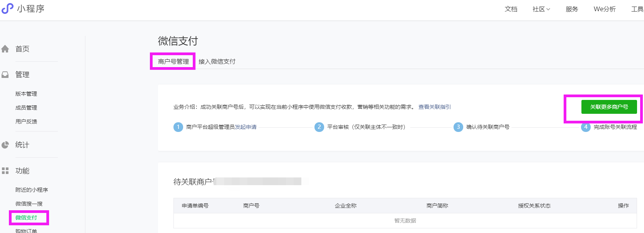The width and height of the screenshot is (644, 233).
Task: Open We分析 in the top navigation
Action: pos(604,9)
